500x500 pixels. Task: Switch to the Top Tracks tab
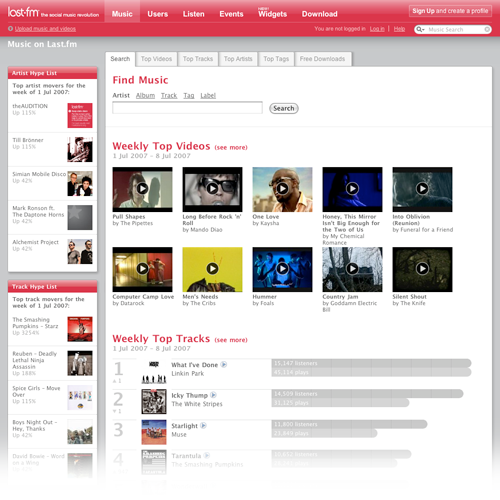pyautogui.click(x=198, y=59)
